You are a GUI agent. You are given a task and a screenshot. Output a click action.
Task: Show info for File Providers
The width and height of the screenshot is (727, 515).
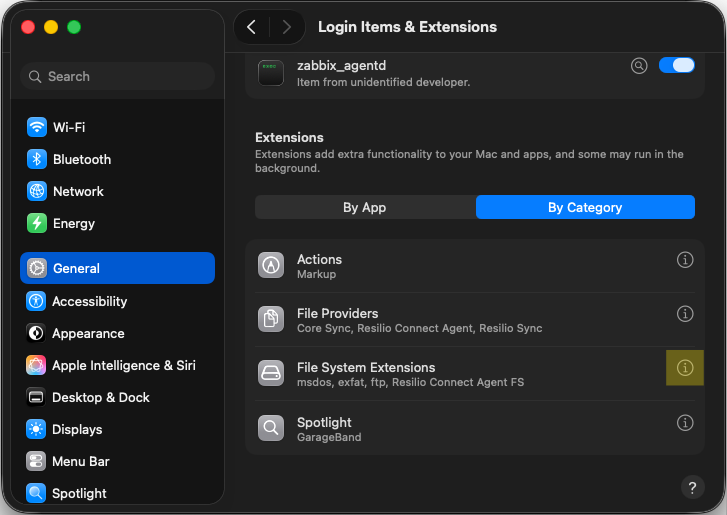[x=685, y=314]
